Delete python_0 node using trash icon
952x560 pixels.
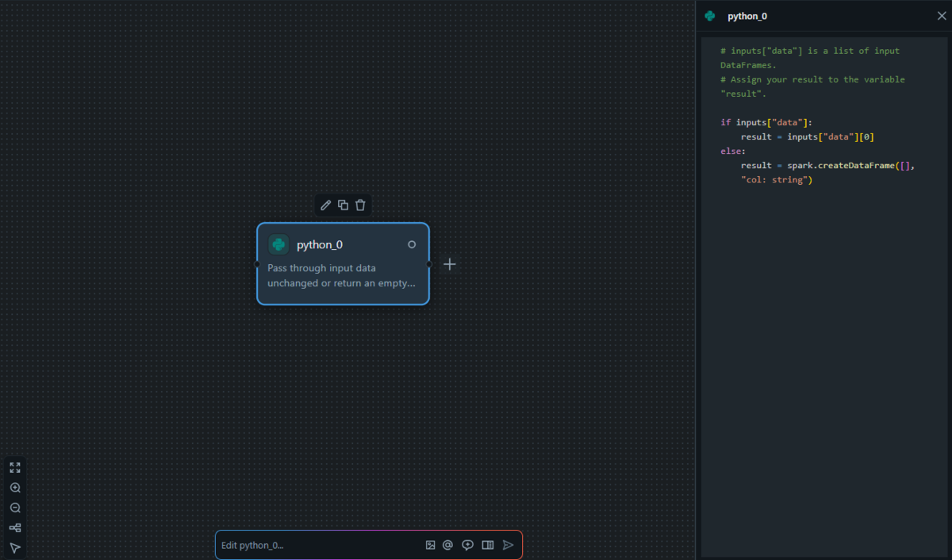[x=360, y=205]
